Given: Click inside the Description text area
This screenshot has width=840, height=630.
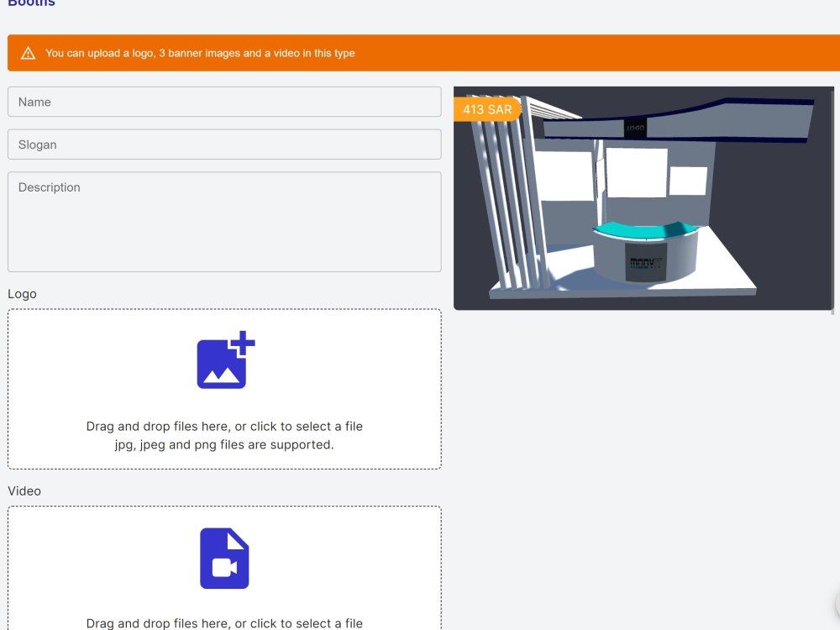Looking at the screenshot, I should click(224, 222).
